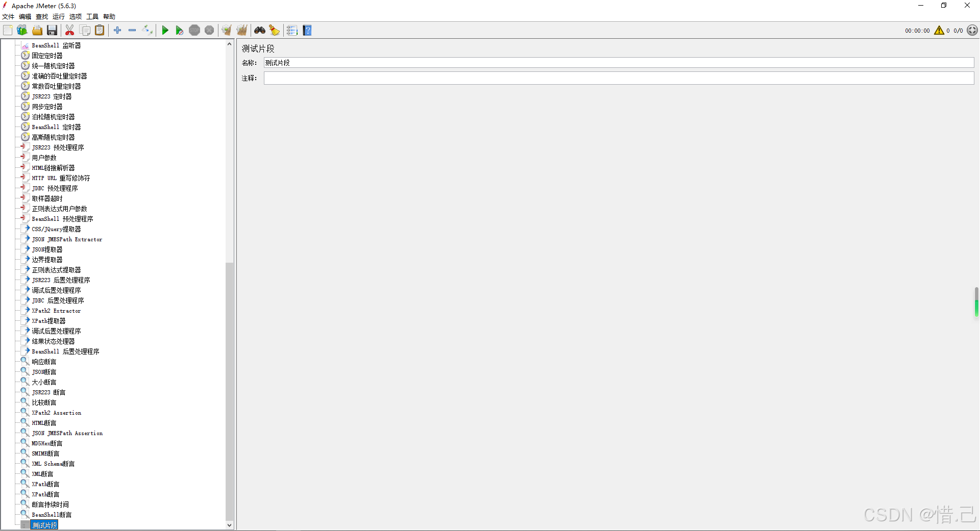Image resolution: width=980 pixels, height=531 pixels.
Task: Click the Shutdown X icon
Action: coord(209,31)
